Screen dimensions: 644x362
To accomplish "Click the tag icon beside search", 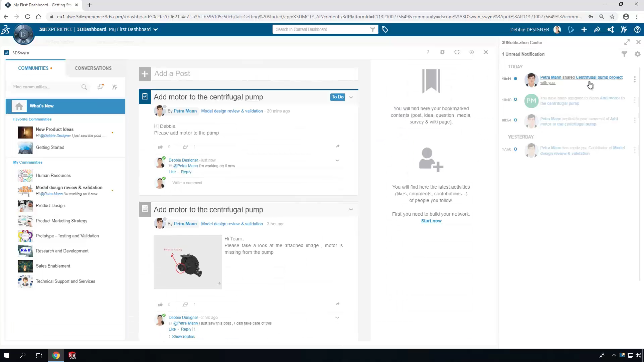I will [385, 29].
